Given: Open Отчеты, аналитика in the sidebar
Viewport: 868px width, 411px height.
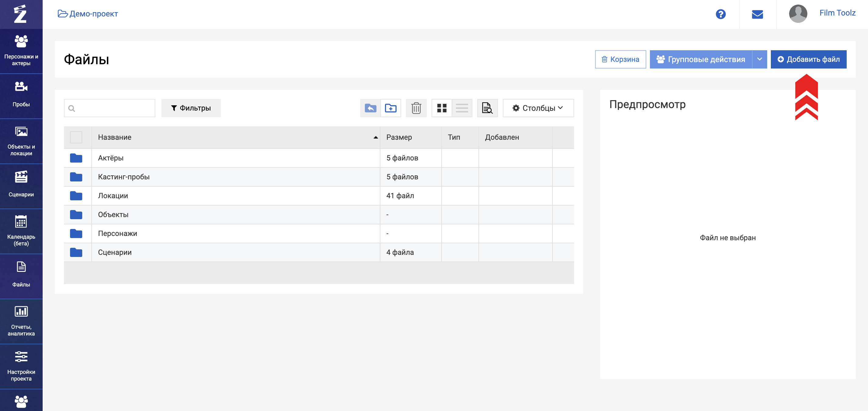Looking at the screenshot, I should [x=21, y=321].
